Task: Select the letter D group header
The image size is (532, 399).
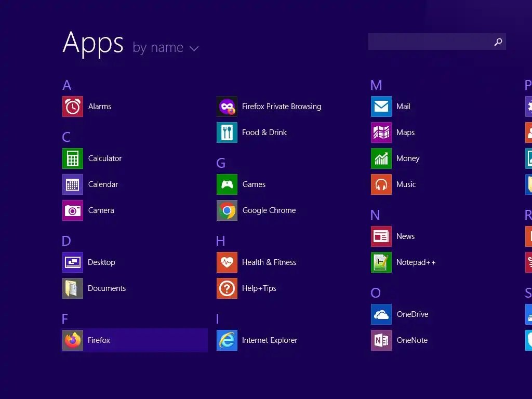Action: tap(66, 241)
